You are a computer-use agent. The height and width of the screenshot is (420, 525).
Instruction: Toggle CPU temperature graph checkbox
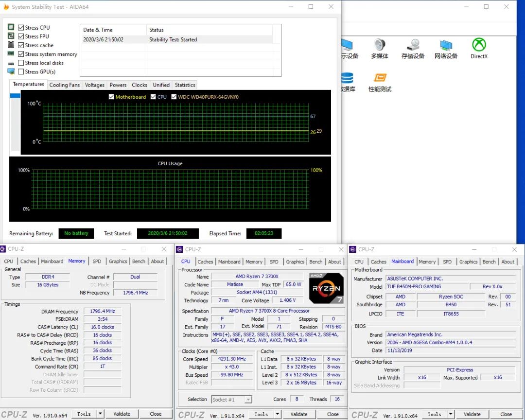tap(153, 97)
